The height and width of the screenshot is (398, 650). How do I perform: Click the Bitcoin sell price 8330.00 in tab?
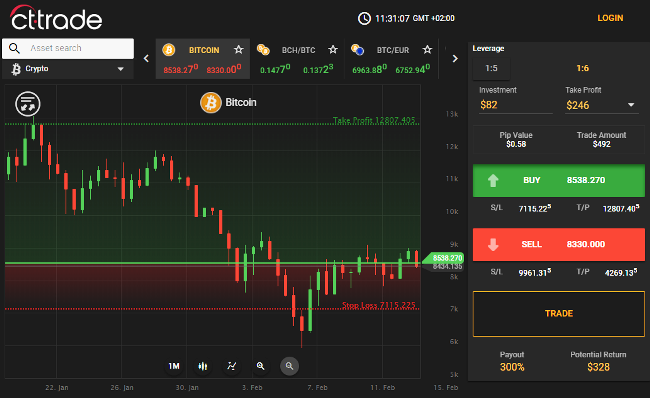click(x=224, y=69)
